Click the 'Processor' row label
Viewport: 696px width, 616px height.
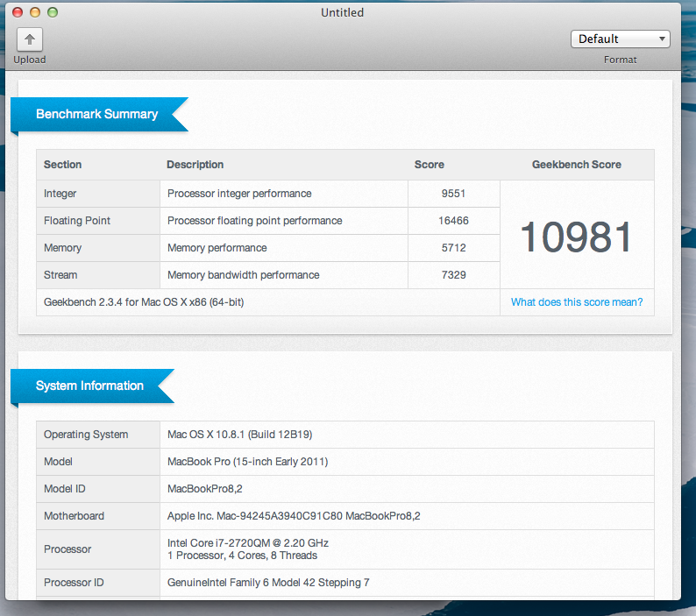coord(67,549)
